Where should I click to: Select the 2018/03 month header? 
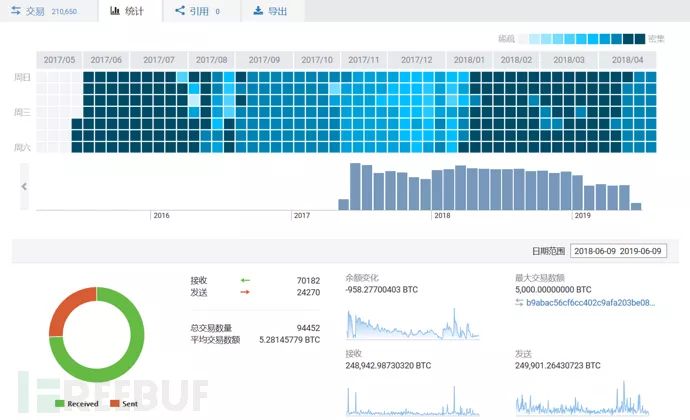pos(569,60)
